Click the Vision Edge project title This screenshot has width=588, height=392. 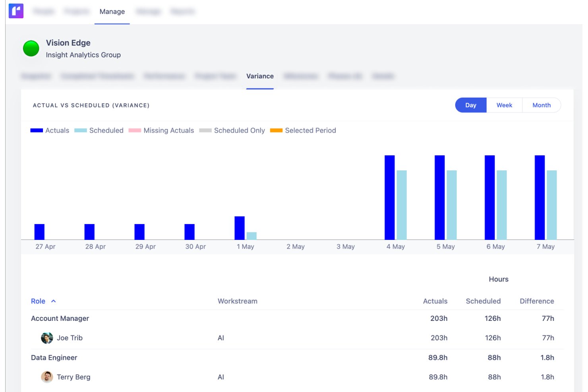coord(68,43)
